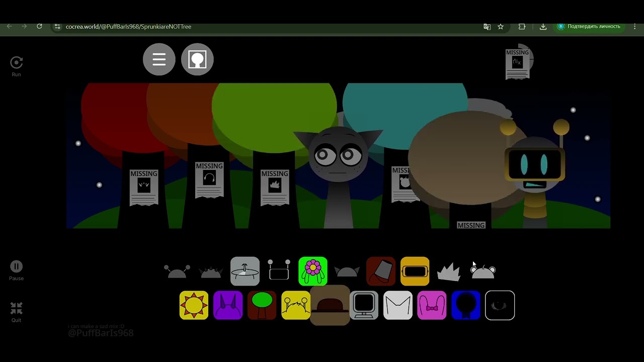Open the browser translate page icon
The width and height of the screenshot is (644, 362).
coord(487,27)
